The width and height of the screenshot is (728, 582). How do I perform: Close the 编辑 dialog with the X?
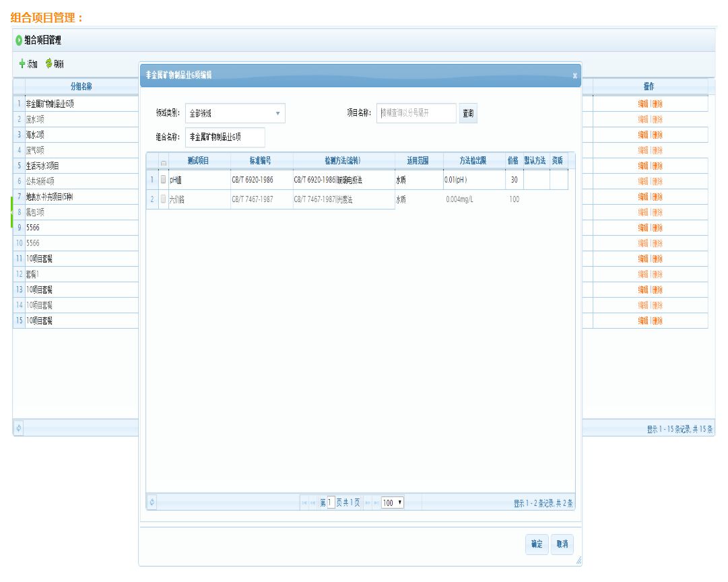coord(574,76)
